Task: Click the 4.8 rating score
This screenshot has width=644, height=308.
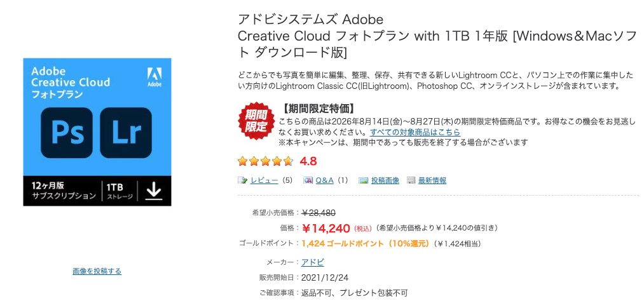Action: [308, 161]
